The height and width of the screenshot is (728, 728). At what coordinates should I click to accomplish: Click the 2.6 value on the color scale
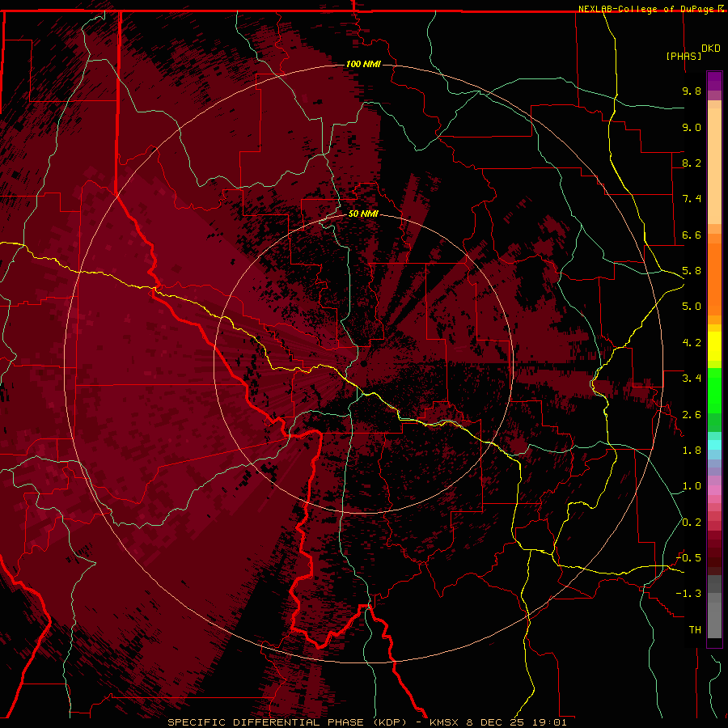coord(692,415)
